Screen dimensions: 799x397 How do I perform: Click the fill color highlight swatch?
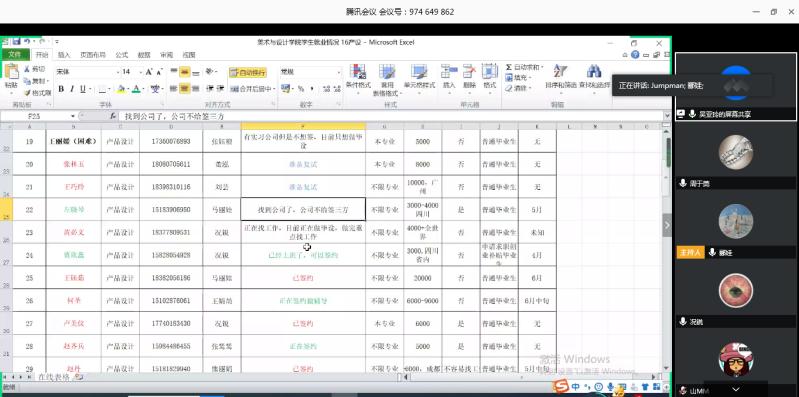coord(121,89)
